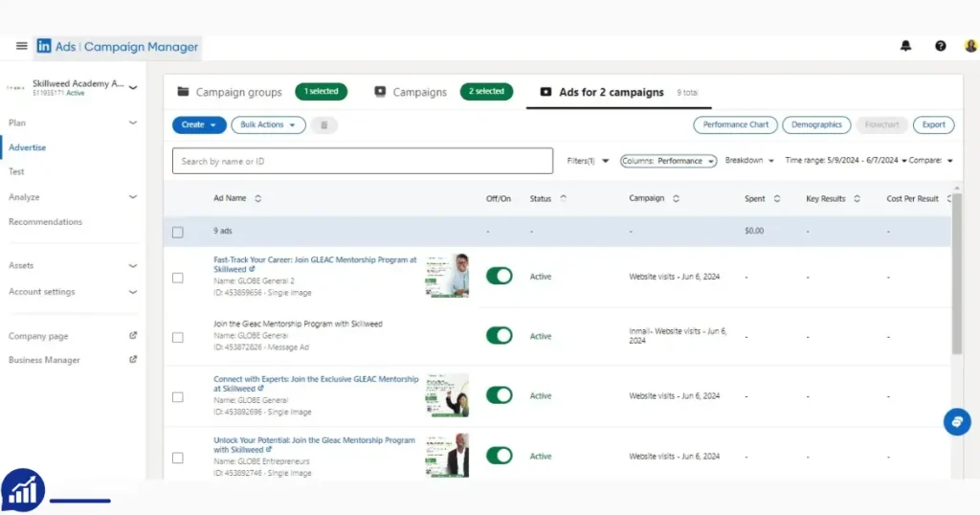
Task: Switch to Campaign groups tab
Action: point(238,92)
